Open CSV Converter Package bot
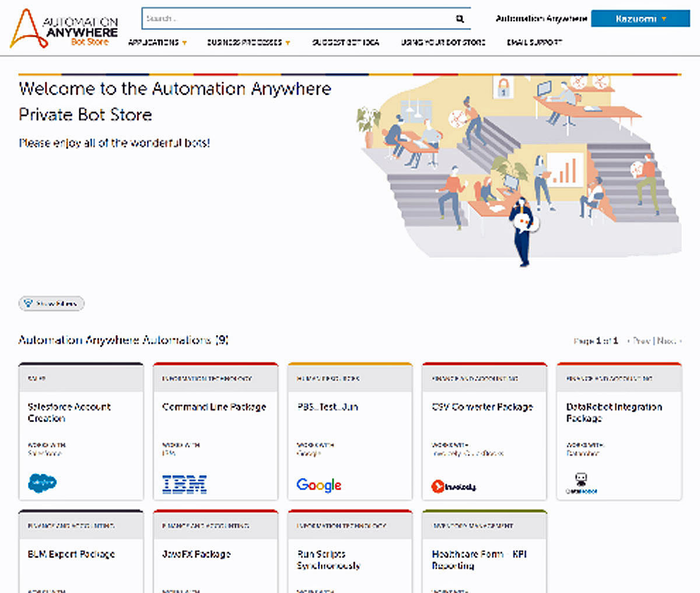This screenshot has height=593, width=700. pos(482,407)
